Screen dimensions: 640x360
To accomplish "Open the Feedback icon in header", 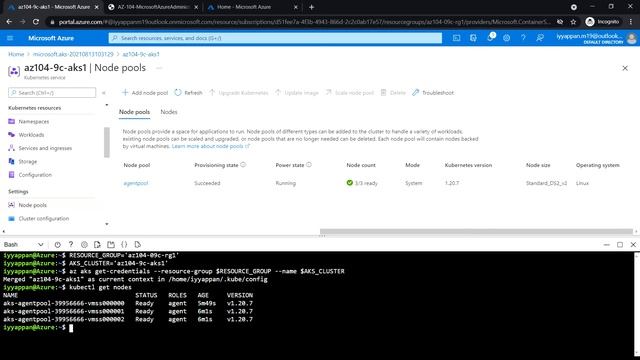I will pyautogui.click(x=540, y=38).
